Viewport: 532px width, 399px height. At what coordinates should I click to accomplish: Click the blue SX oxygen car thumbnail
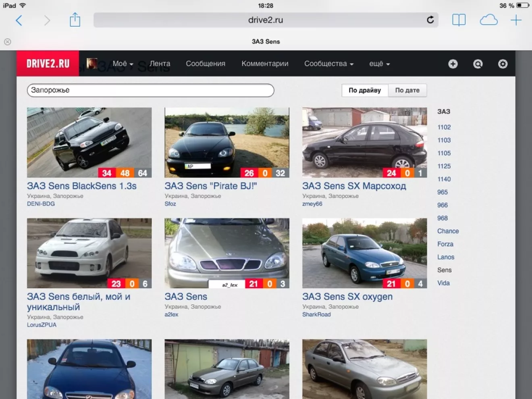[364, 253]
